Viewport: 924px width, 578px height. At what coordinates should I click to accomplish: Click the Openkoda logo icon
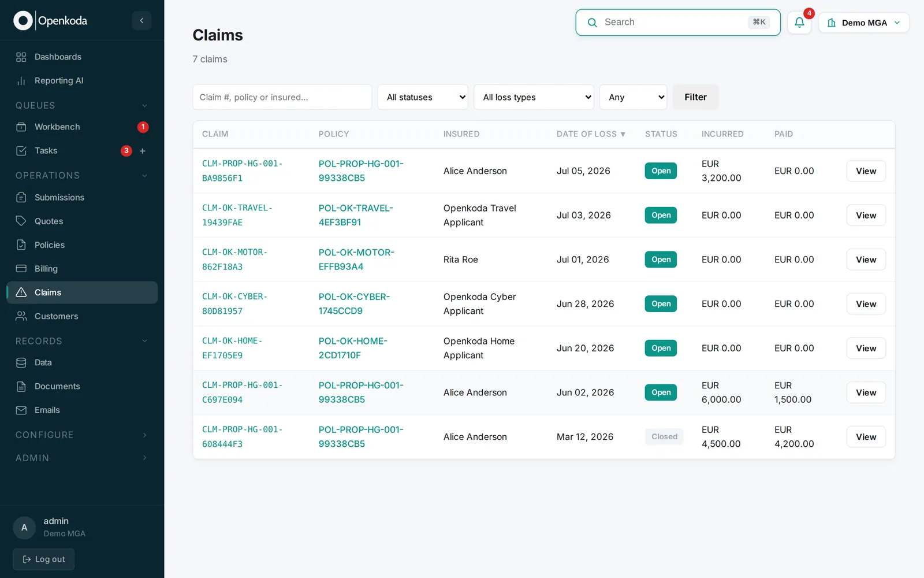click(23, 21)
